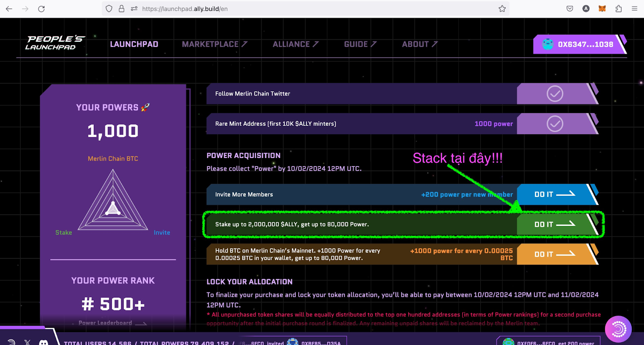Click the round spiral widget button

(x=618, y=329)
